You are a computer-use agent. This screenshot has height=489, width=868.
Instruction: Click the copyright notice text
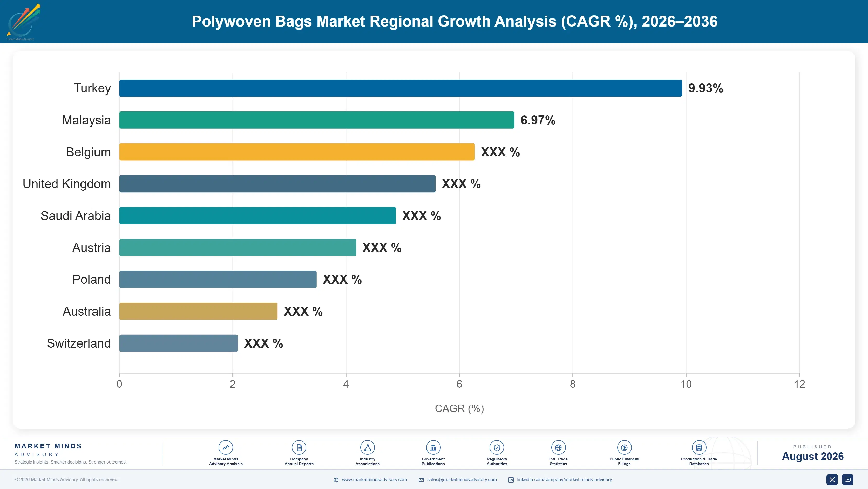(66, 480)
